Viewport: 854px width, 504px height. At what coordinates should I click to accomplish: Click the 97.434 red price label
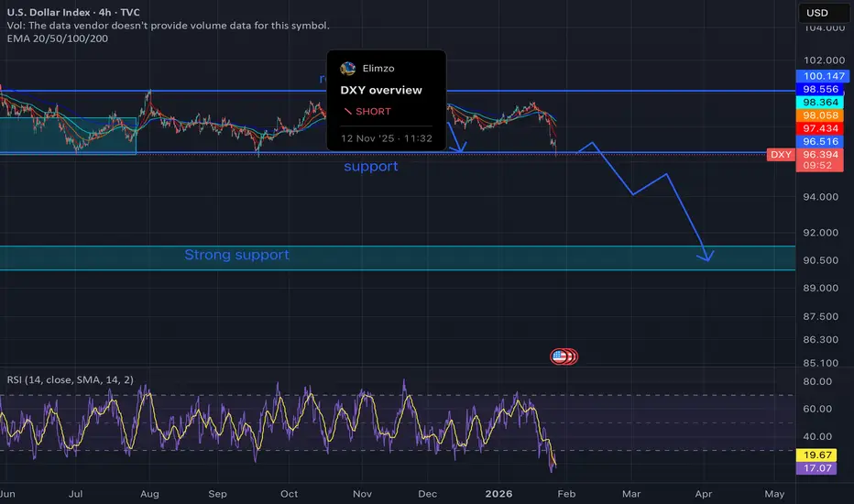[x=820, y=128]
